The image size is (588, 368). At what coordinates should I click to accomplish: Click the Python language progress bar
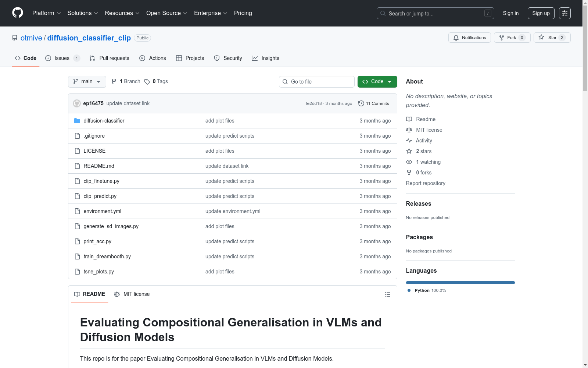[460, 283]
